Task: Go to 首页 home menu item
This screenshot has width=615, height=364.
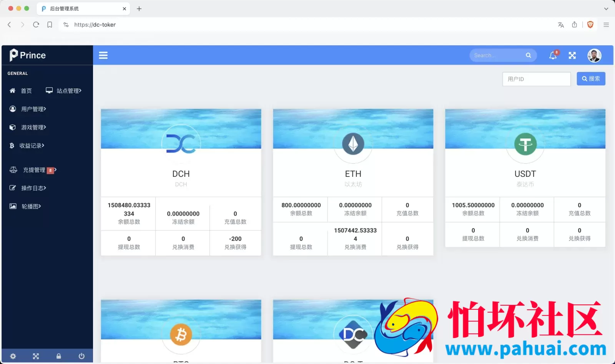Action: pyautogui.click(x=21, y=91)
